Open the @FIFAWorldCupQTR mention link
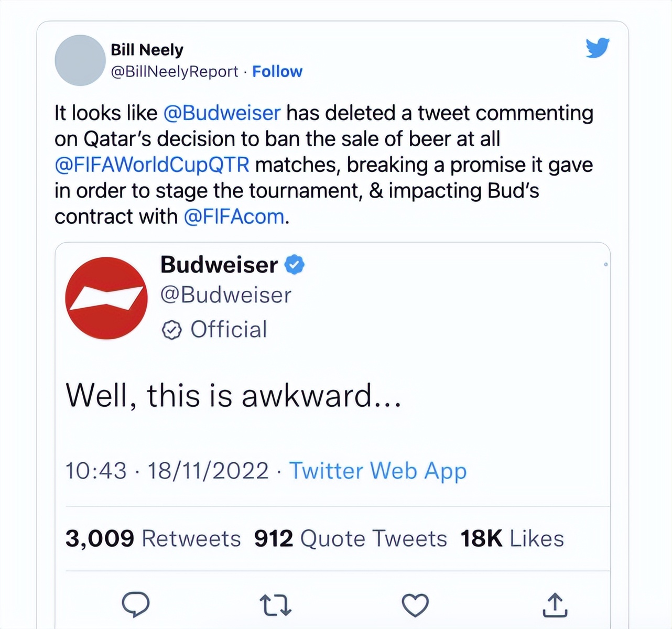Image resolution: width=672 pixels, height=629 pixels. pyautogui.click(x=152, y=165)
